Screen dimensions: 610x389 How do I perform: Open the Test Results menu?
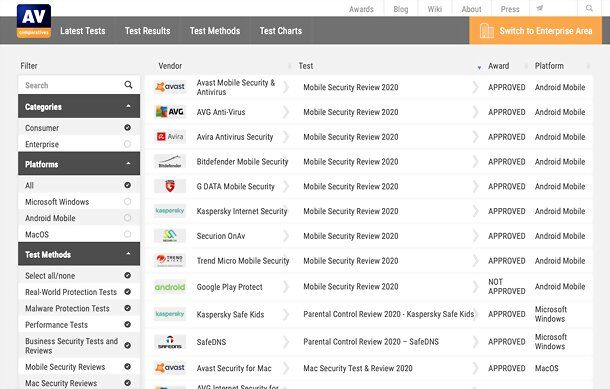pos(147,31)
